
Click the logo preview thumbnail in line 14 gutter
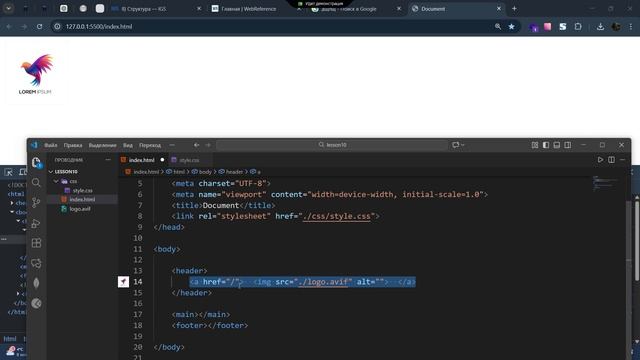tap(124, 282)
